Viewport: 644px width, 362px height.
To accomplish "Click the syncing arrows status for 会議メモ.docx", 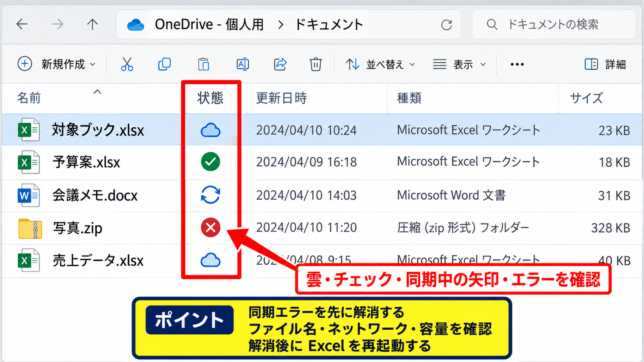I will (211, 195).
